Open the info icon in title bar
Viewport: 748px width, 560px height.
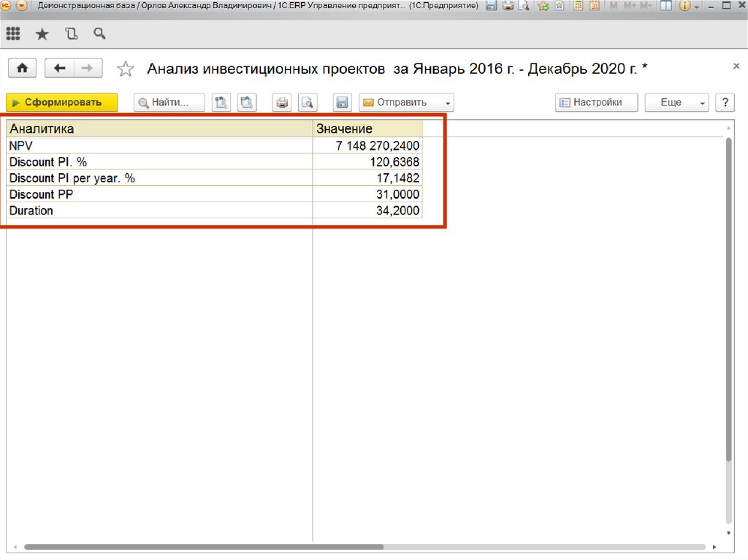point(684,6)
